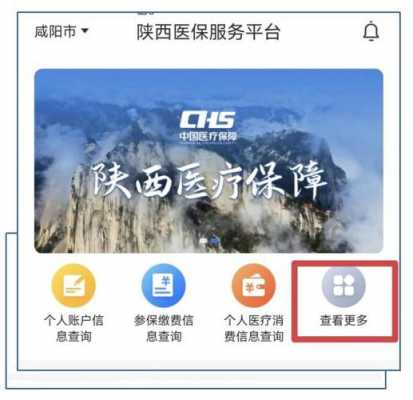This screenshot has width=413, height=400.
Task: Click the 陕西医保服务平台 page title
Action: coord(208,32)
